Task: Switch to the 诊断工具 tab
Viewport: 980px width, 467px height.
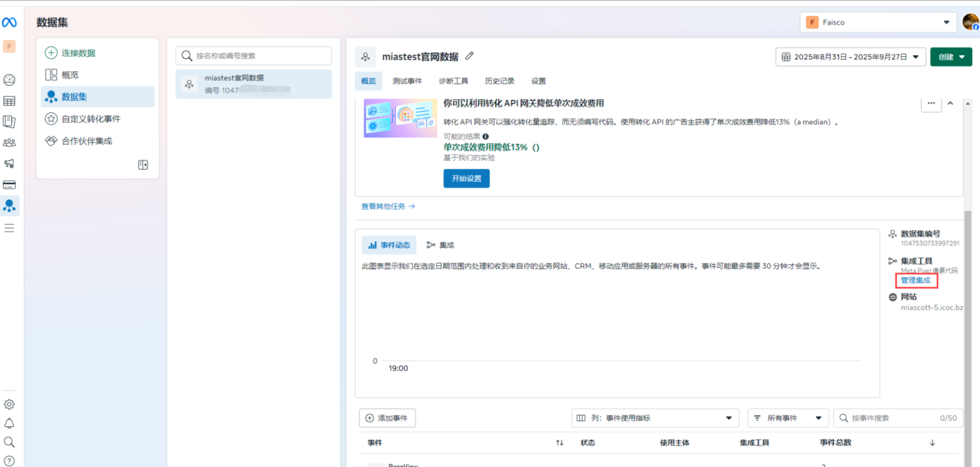Action: (453, 81)
